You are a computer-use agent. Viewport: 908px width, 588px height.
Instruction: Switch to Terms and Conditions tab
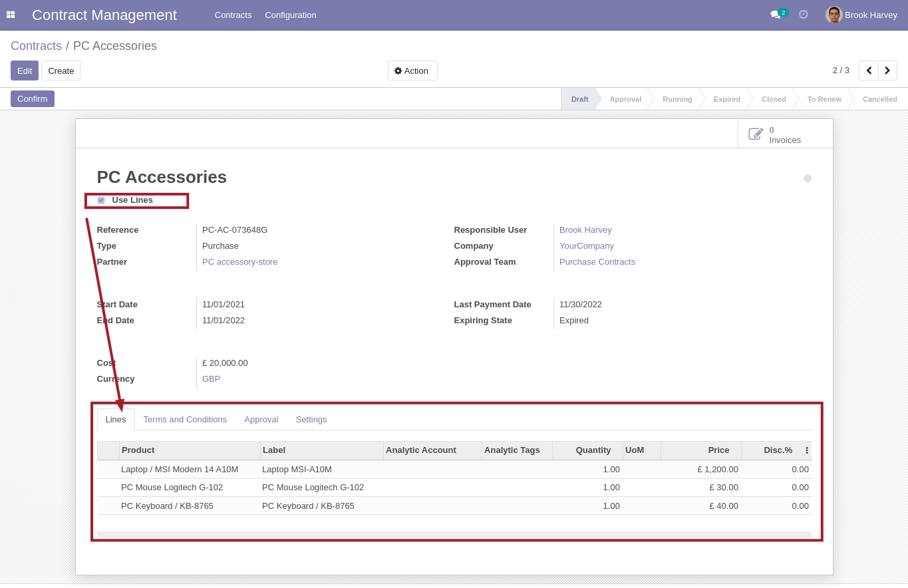click(185, 420)
